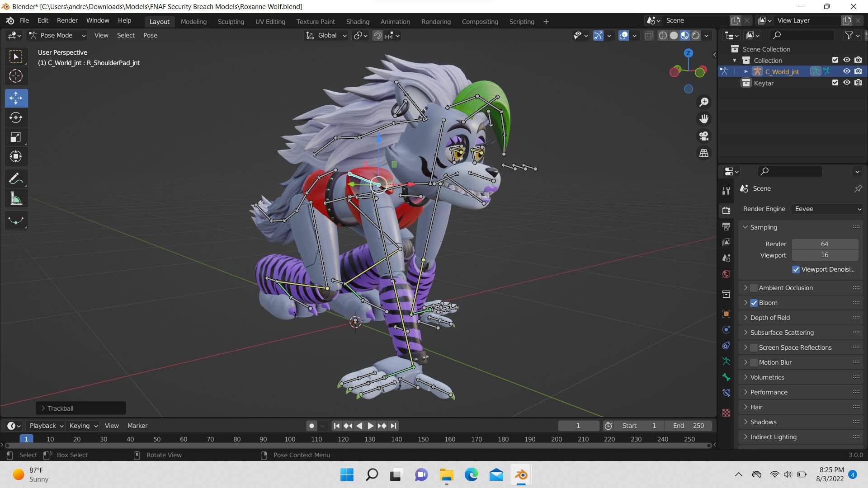Disable the Bloom checkbox
This screenshot has height=488, width=868.
point(754,303)
